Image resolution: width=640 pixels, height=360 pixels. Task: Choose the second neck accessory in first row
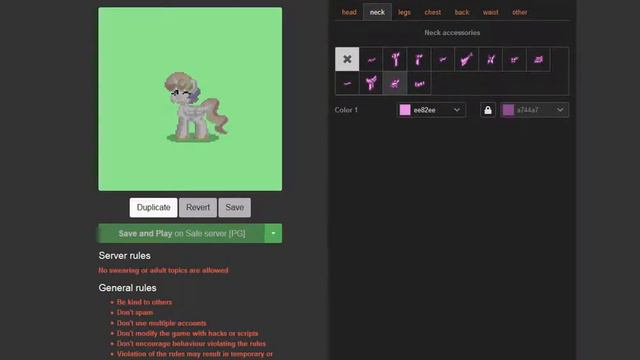[371, 59]
